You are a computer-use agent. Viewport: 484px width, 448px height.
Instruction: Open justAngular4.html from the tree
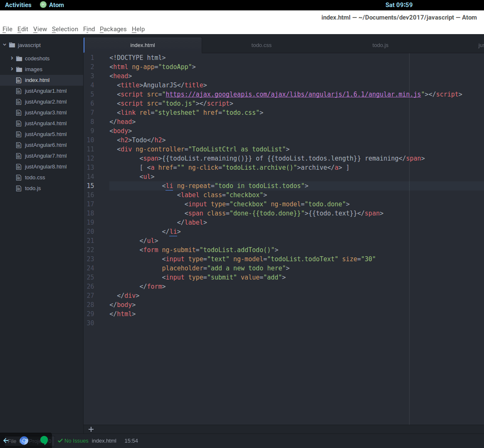[46, 124]
